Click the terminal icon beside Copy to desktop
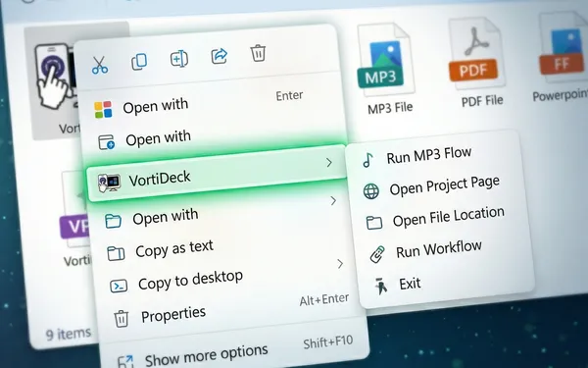Screen dimensions: 588x368 [119, 287]
